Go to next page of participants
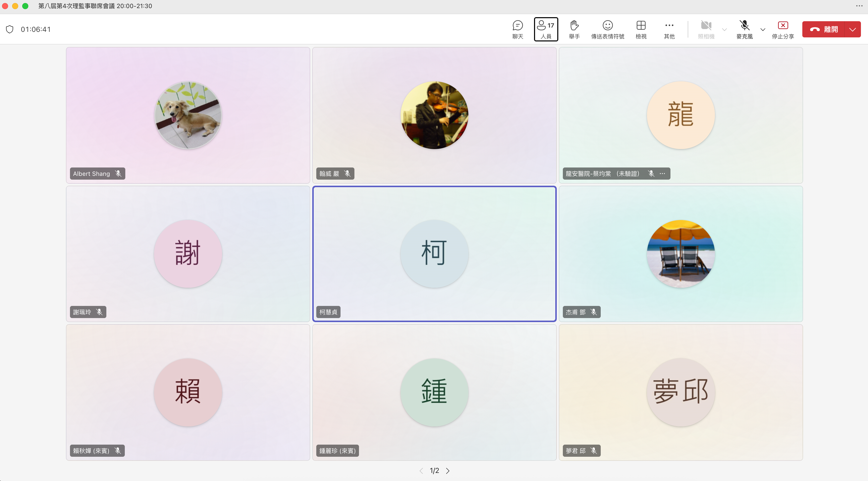This screenshot has width=868, height=481. pyautogui.click(x=447, y=471)
